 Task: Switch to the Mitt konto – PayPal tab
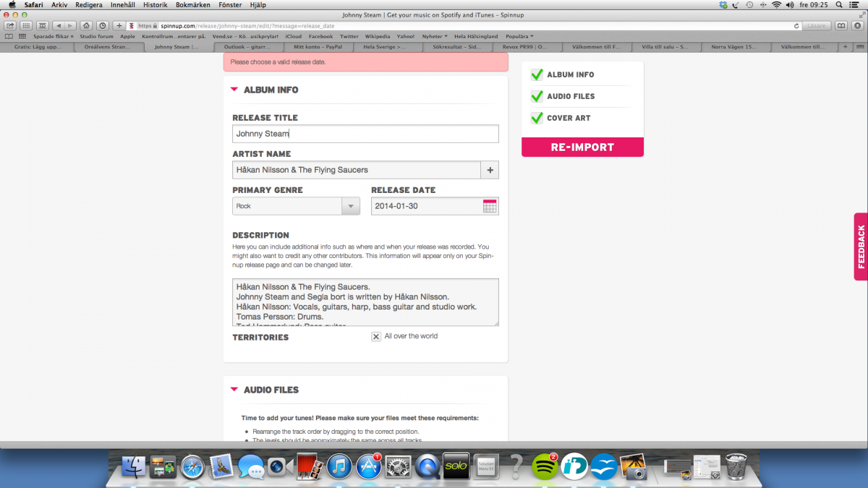point(319,47)
